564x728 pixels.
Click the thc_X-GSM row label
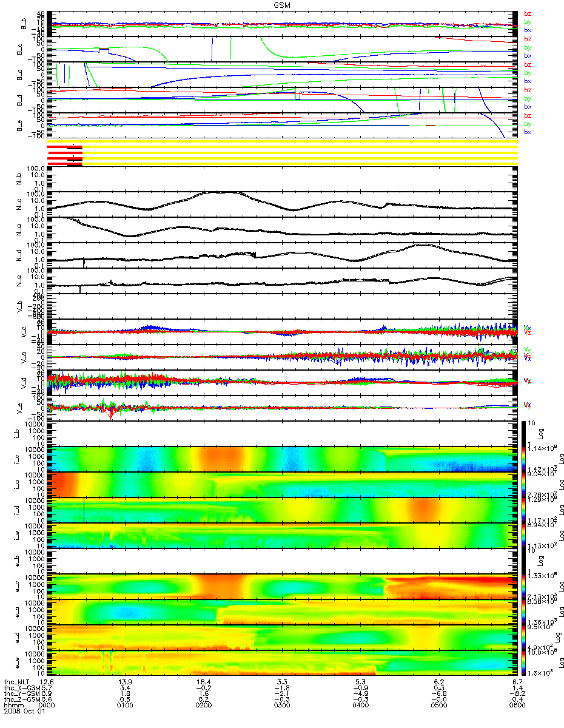pos(21,689)
